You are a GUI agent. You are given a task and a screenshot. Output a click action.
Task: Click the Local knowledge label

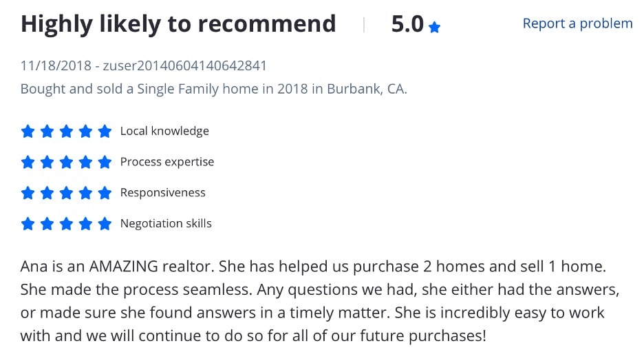click(164, 131)
